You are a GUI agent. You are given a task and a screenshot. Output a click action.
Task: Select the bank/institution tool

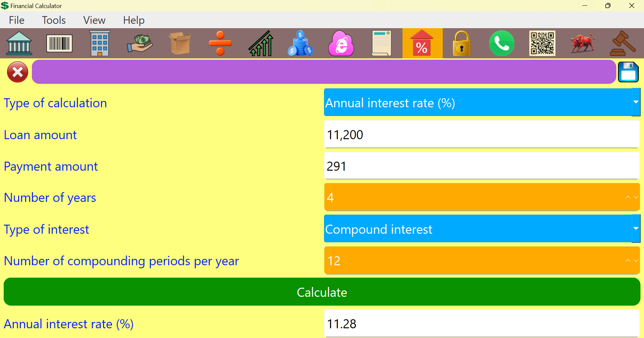tap(19, 43)
